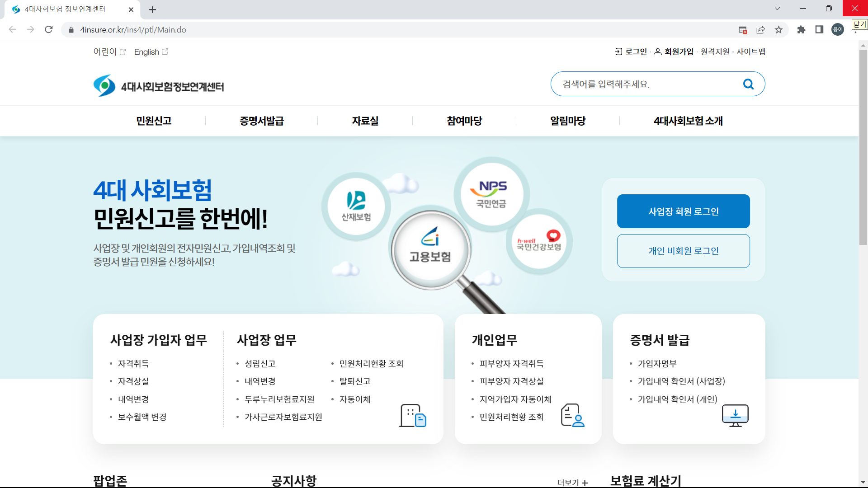Click the mobile document icon in 사업장 업무

coord(412,415)
